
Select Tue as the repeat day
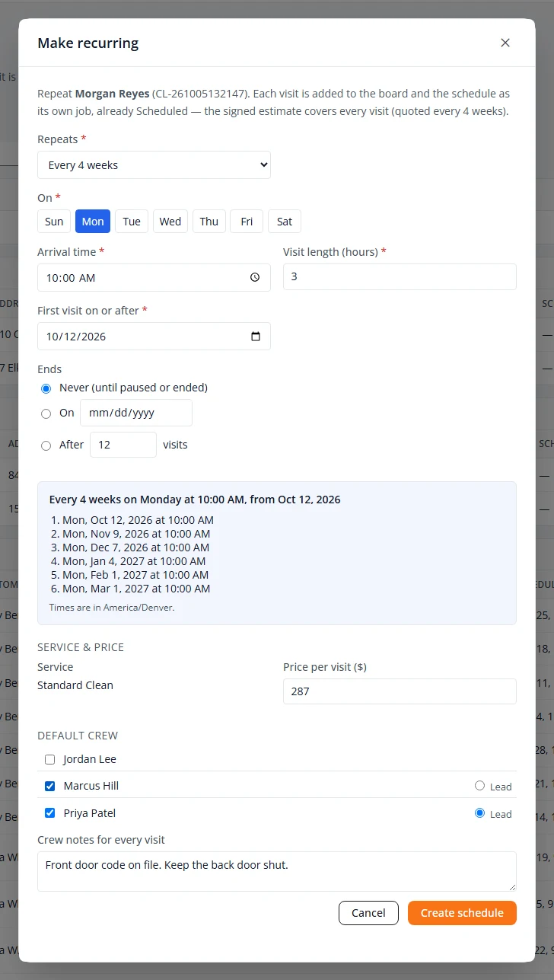[x=132, y=222]
